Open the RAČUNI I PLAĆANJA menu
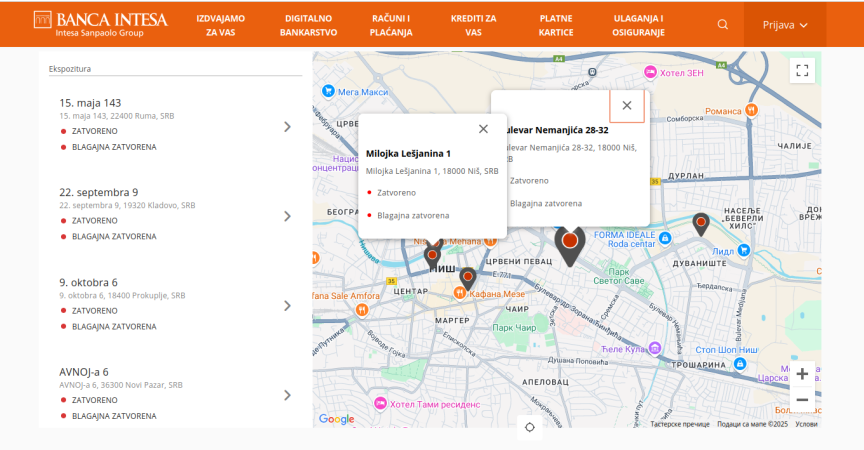 click(x=391, y=25)
